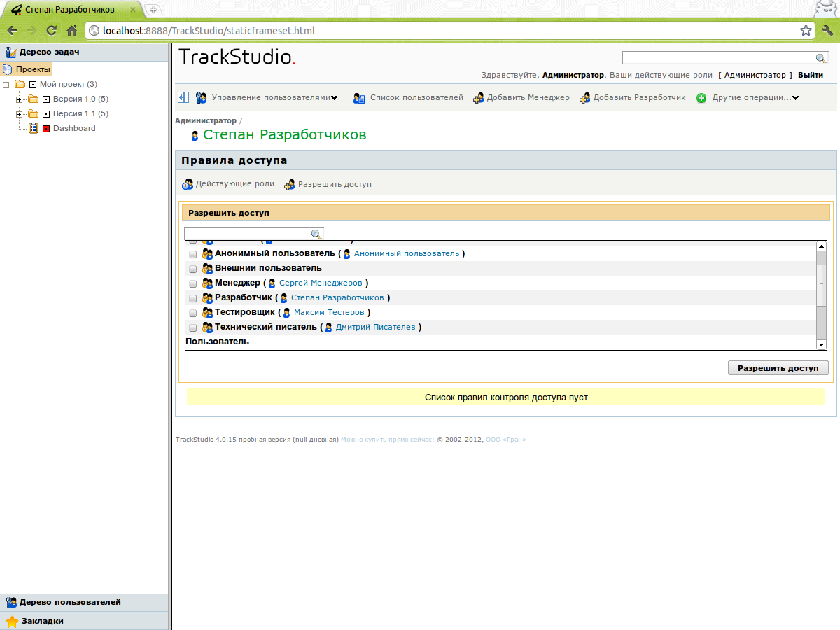Open the blue Степан Разработчиков link in the role list

tap(337, 297)
